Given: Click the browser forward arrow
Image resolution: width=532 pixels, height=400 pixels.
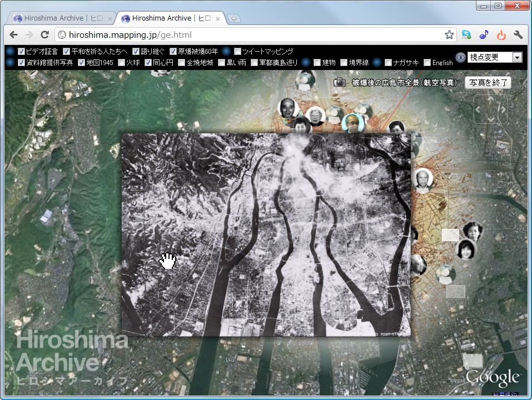Looking at the screenshot, I should pyautogui.click(x=29, y=34).
